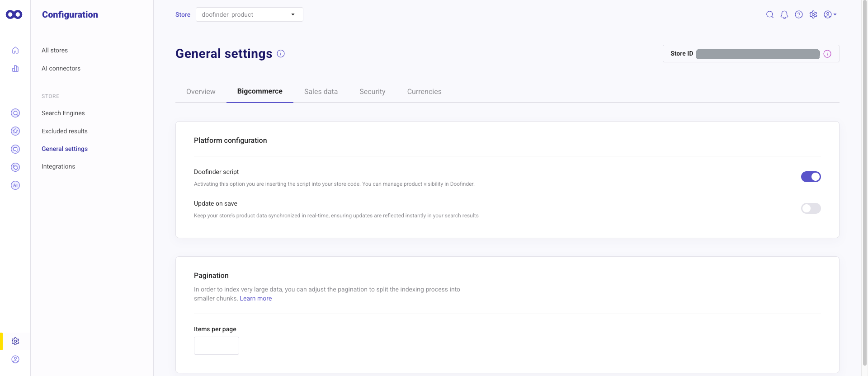Open Integrations in sidebar
The width and height of the screenshot is (868, 376).
pyautogui.click(x=58, y=166)
